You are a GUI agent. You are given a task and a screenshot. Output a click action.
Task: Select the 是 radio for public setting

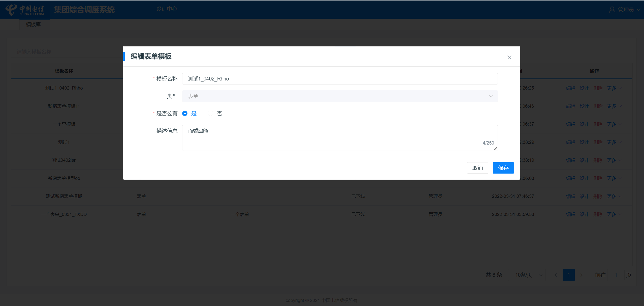[185, 114]
